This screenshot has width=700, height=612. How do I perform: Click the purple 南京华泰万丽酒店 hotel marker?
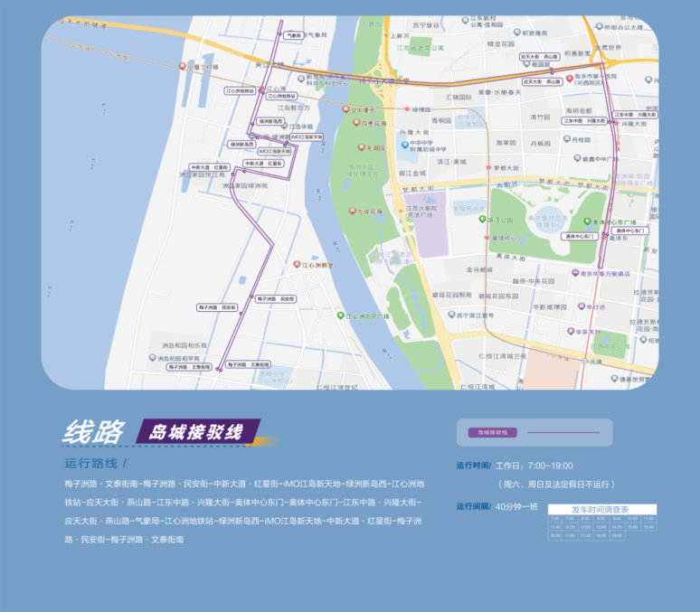coord(575,273)
